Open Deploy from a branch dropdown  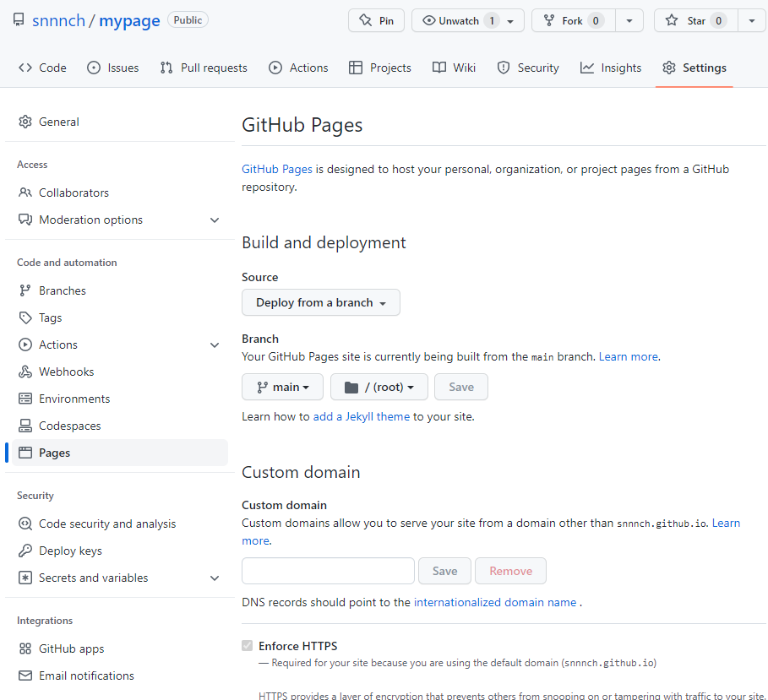tap(321, 302)
